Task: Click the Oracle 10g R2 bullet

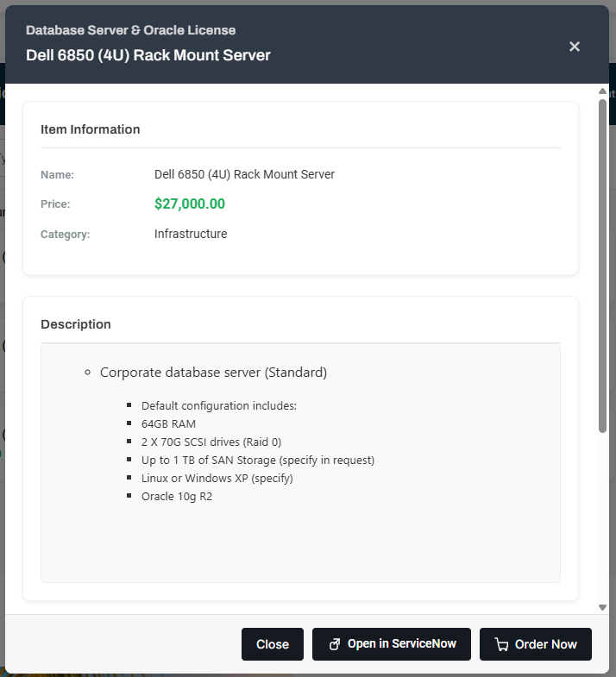Action: (177, 497)
